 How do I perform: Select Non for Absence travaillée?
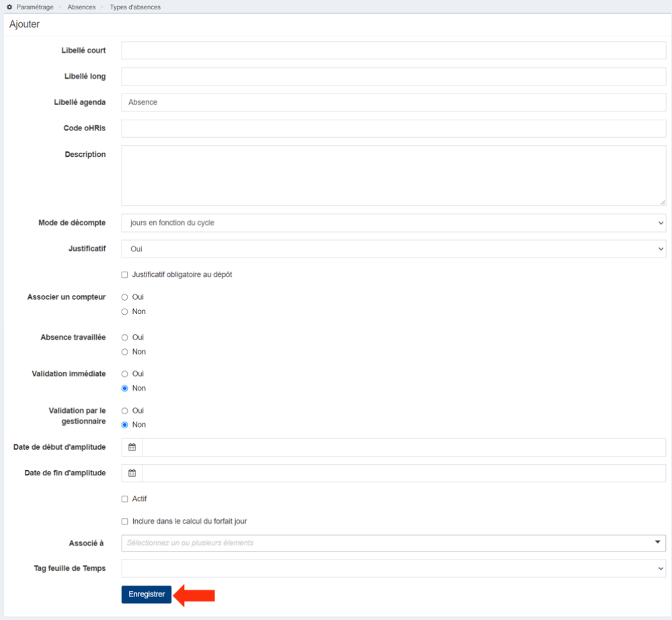(x=125, y=352)
